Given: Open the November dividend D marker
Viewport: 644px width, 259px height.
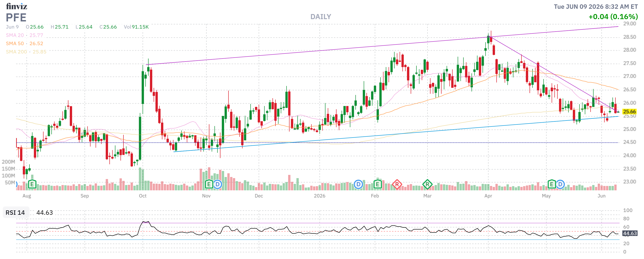Looking at the screenshot, I should 217,185.
